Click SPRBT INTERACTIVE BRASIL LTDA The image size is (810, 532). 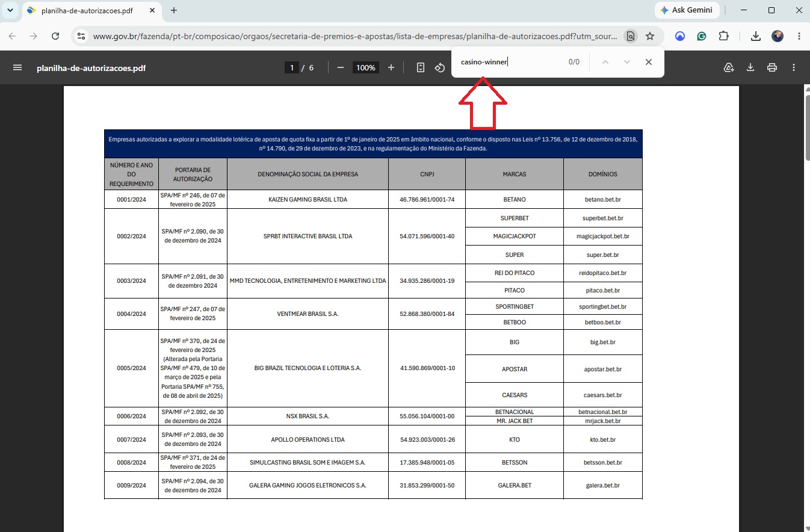click(x=308, y=236)
